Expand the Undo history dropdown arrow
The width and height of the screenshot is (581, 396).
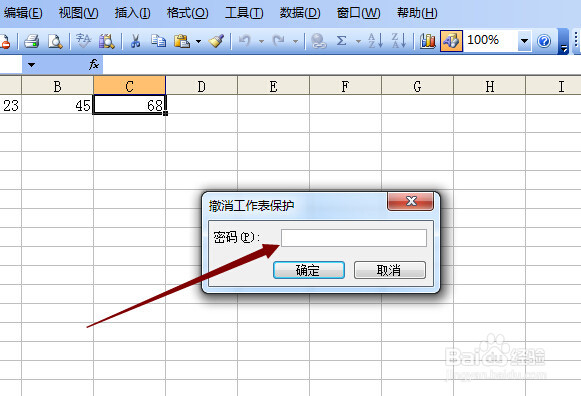261,41
